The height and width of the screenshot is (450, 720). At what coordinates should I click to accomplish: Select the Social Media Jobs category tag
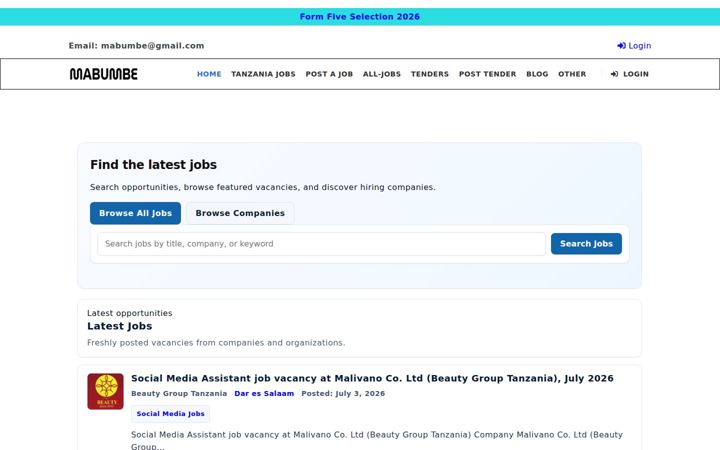pyautogui.click(x=170, y=414)
